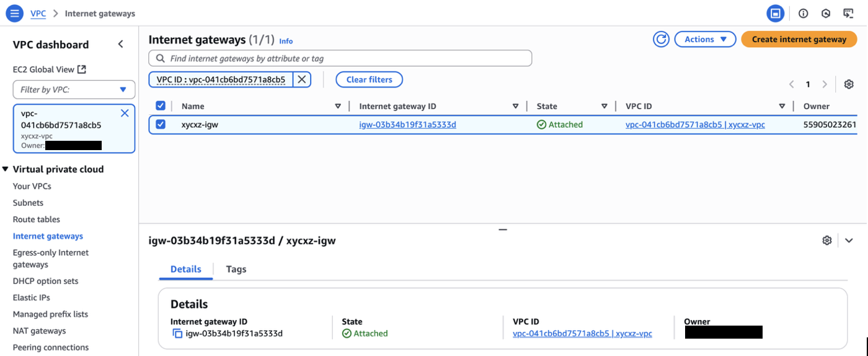Click the Attached state in the Details panel
Screen dimensions: 868x356
[365, 334]
